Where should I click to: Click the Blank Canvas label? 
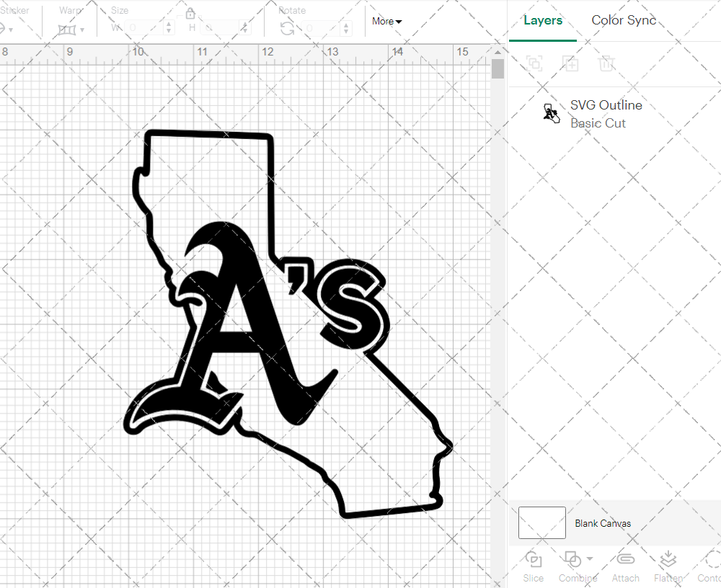[603, 523]
